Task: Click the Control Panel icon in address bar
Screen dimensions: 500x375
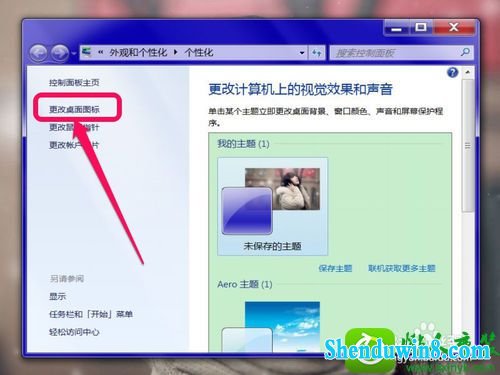Action: (87, 52)
